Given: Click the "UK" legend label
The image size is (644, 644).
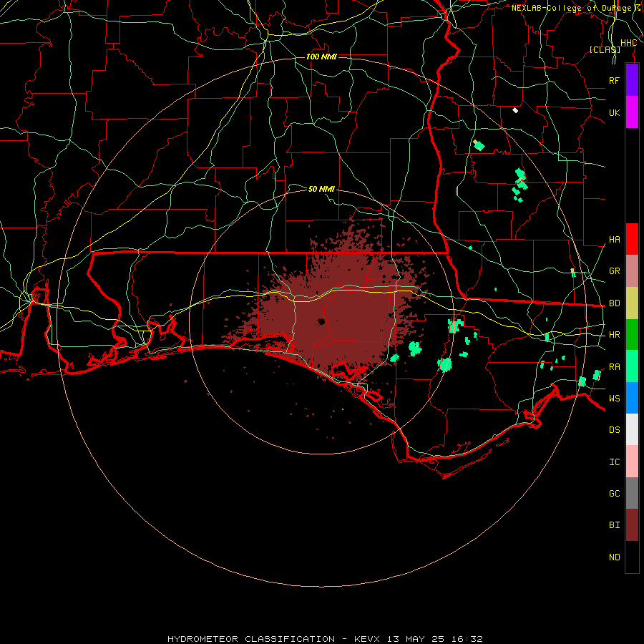Looking at the screenshot, I should [615, 112].
